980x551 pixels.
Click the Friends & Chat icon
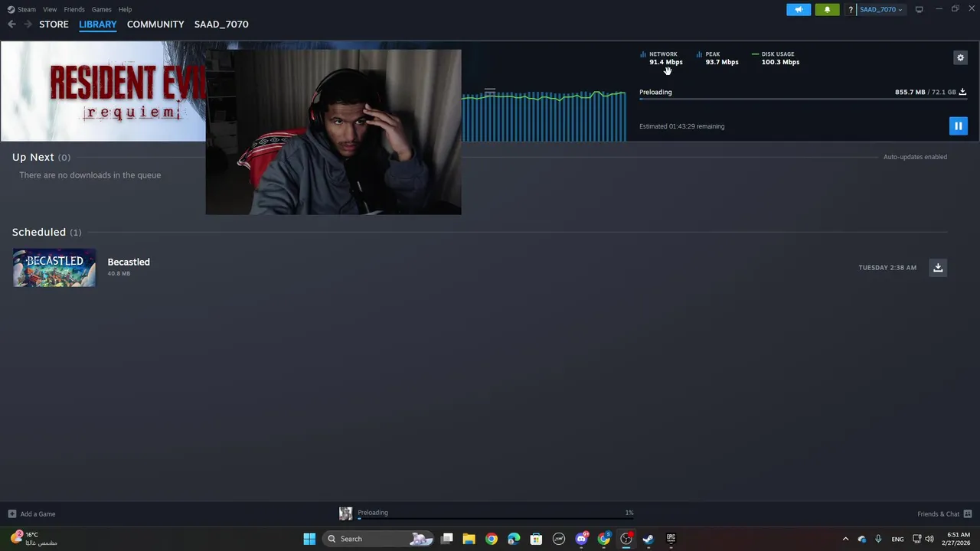pyautogui.click(x=968, y=514)
